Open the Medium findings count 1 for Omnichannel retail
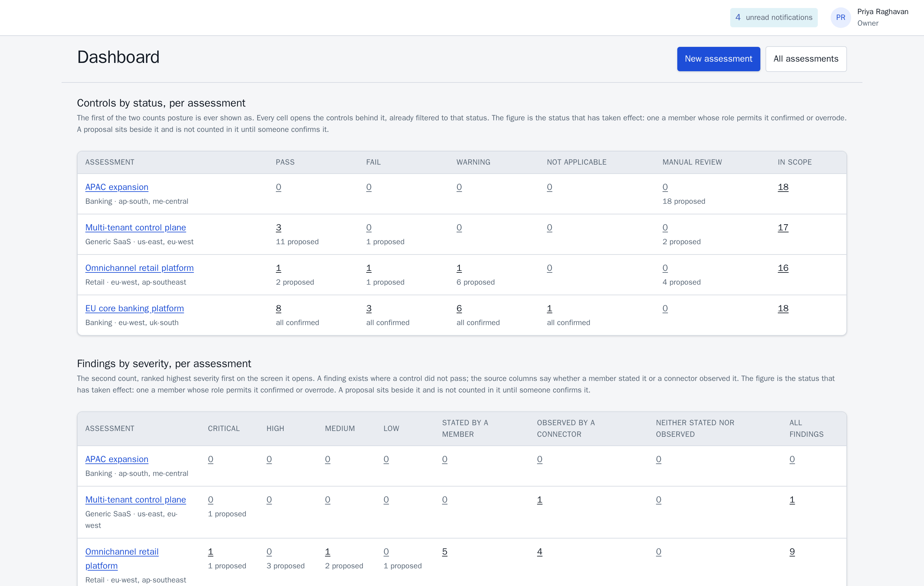Screen dimensions: 924x586 (327, 551)
